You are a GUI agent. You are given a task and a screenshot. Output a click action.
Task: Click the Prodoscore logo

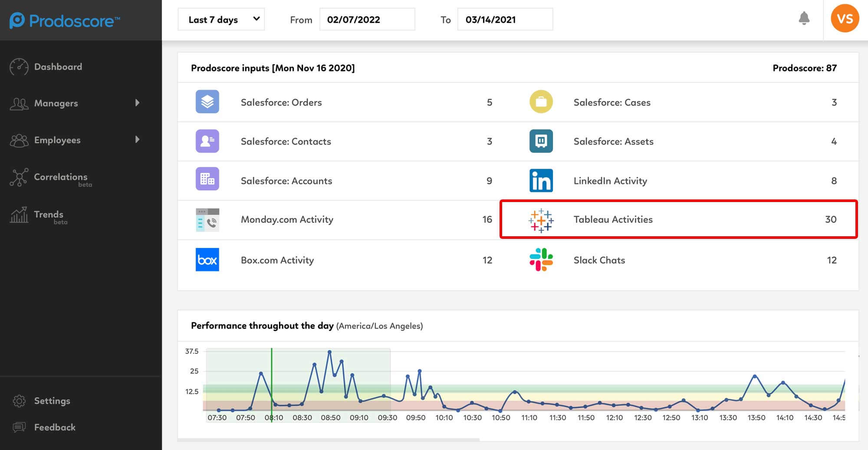(65, 20)
